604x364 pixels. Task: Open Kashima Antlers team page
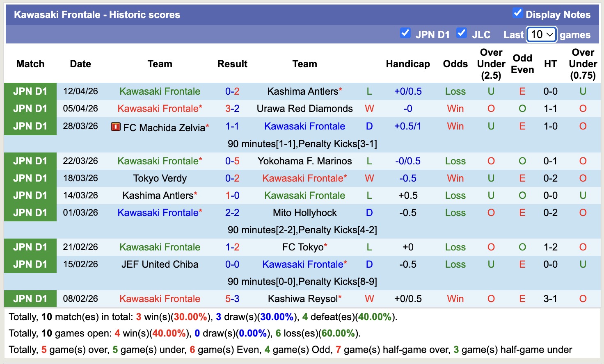[x=302, y=91]
